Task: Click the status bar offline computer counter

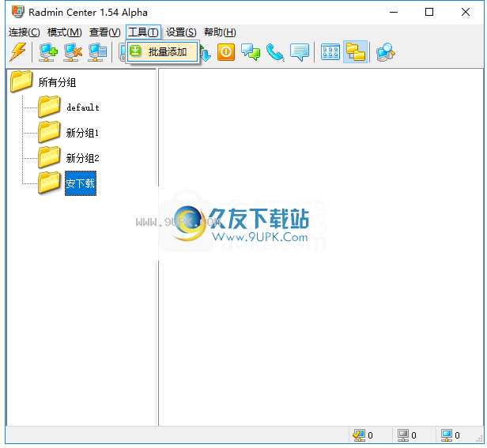Action: coord(406,435)
